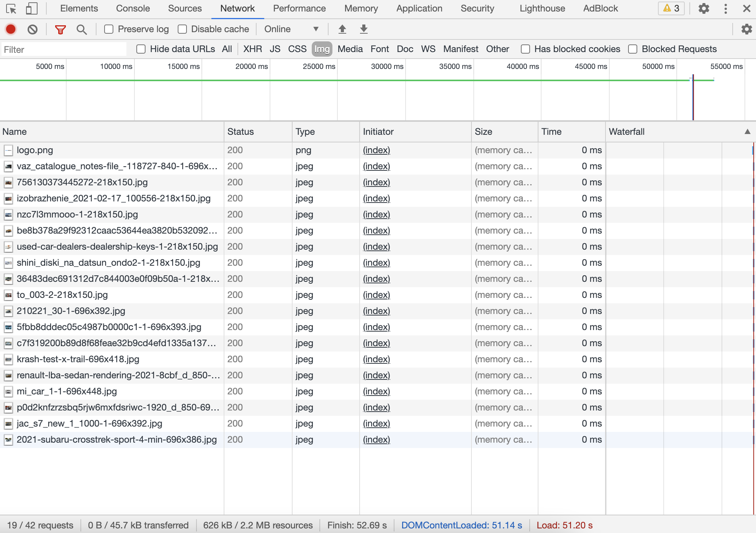Open the Memory tab
Image resolution: width=756 pixels, height=533 pixels.
[361, 8]
